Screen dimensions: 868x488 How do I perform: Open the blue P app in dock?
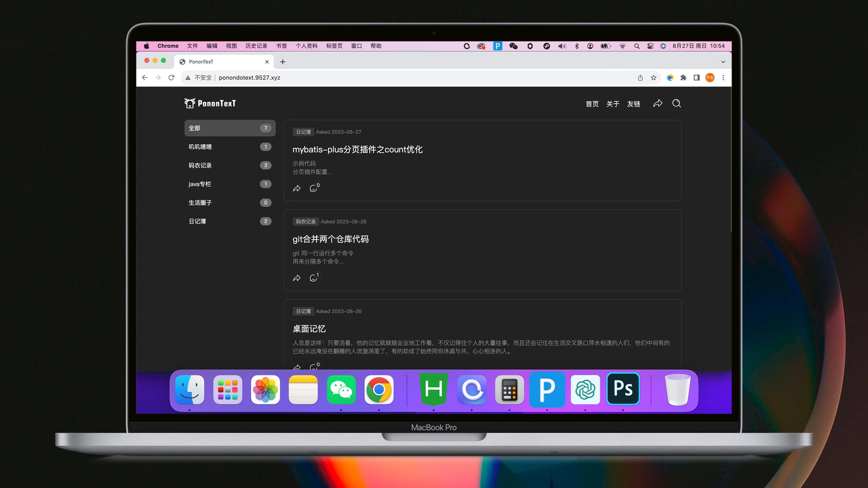547,389
